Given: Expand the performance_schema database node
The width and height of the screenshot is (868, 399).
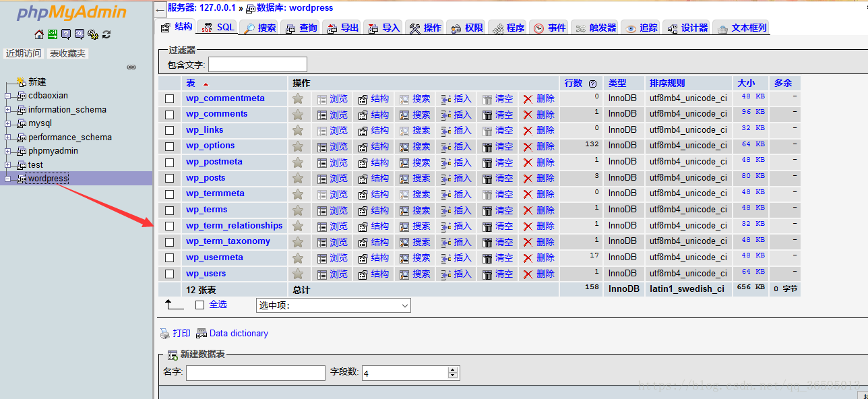Looking at the screenshot, I should pyautogui.click(x=8, y=137).
